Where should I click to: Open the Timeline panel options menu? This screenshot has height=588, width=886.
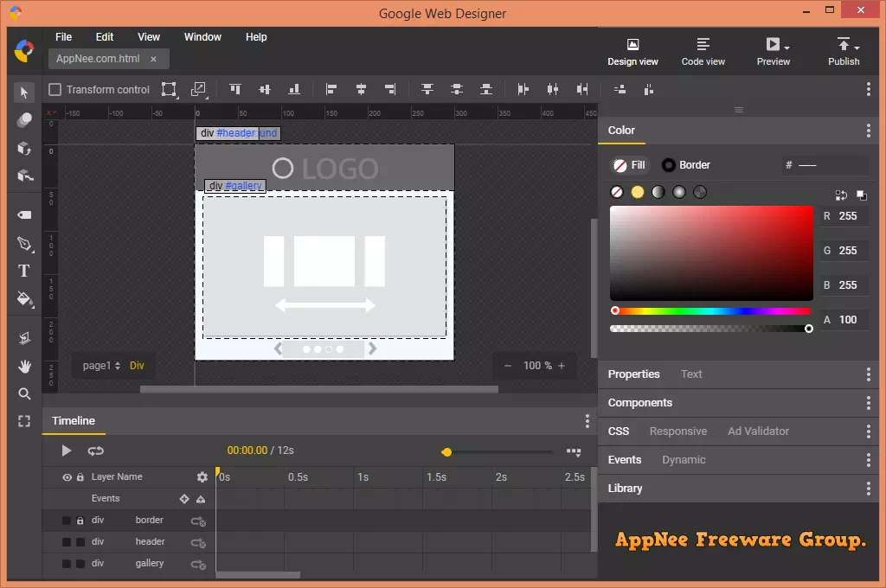pos(587,421)
